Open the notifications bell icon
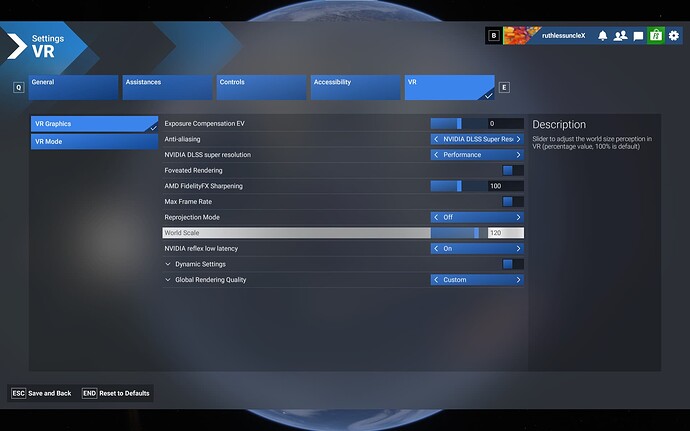Image resolution: width=690 pixels, height=431 pixels. (x=603, y=35)
